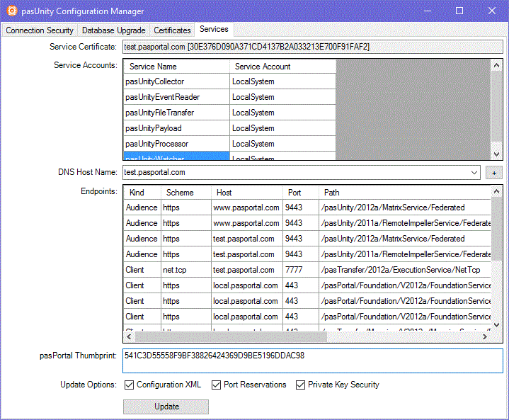Click Service Accounts scroll up arrow

(496, 65)
